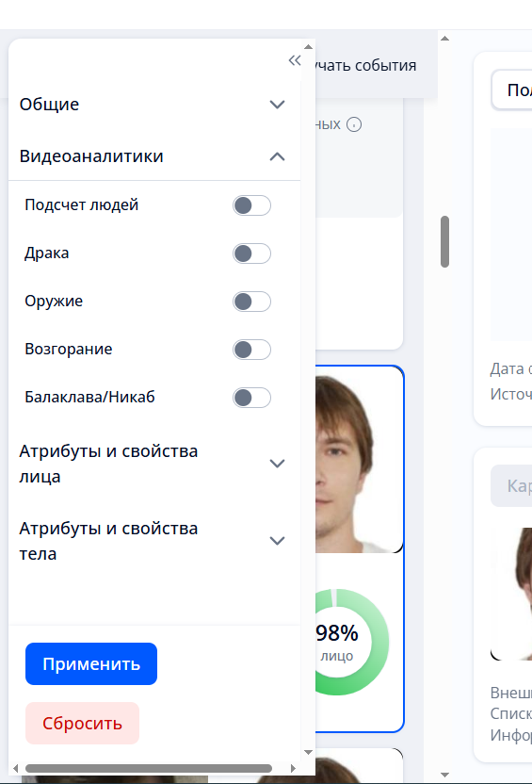Click the filter panel scroll down arrow

click(308, 752)
